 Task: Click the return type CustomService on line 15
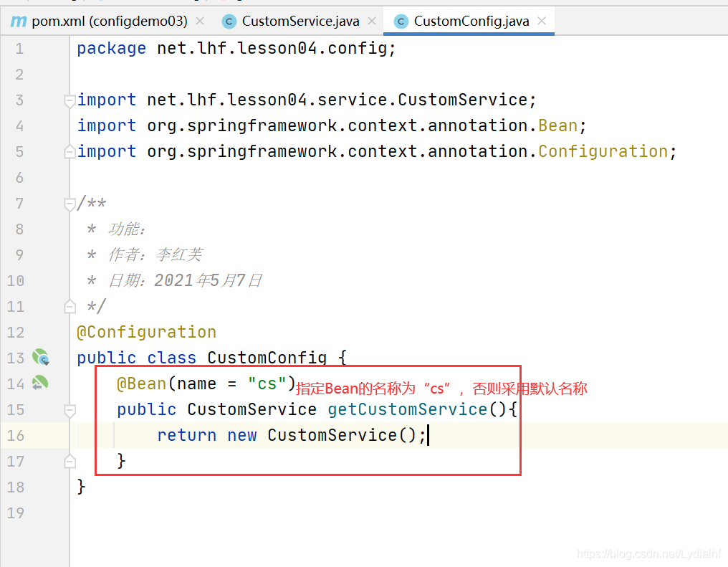pos(252,409)
